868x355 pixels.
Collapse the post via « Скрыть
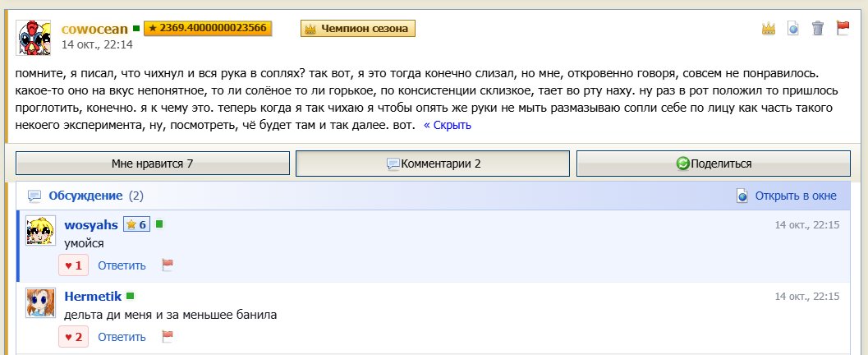[448, 125]
